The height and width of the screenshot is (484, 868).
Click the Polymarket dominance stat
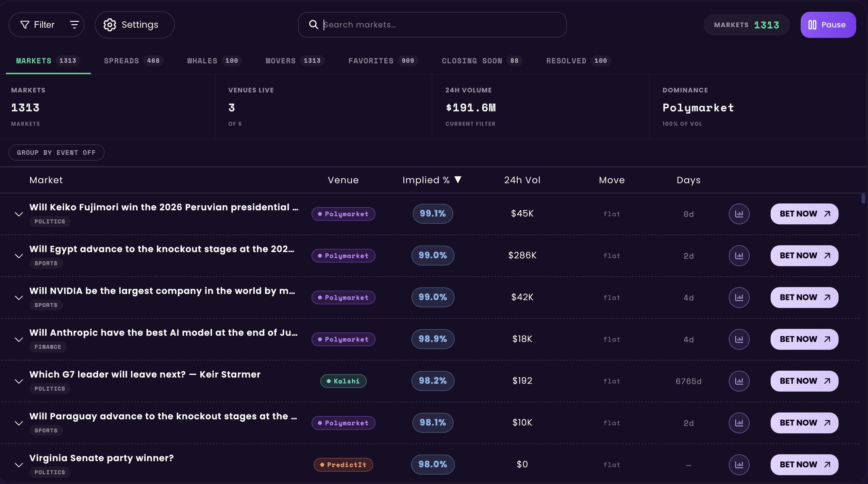click(698, 107)
